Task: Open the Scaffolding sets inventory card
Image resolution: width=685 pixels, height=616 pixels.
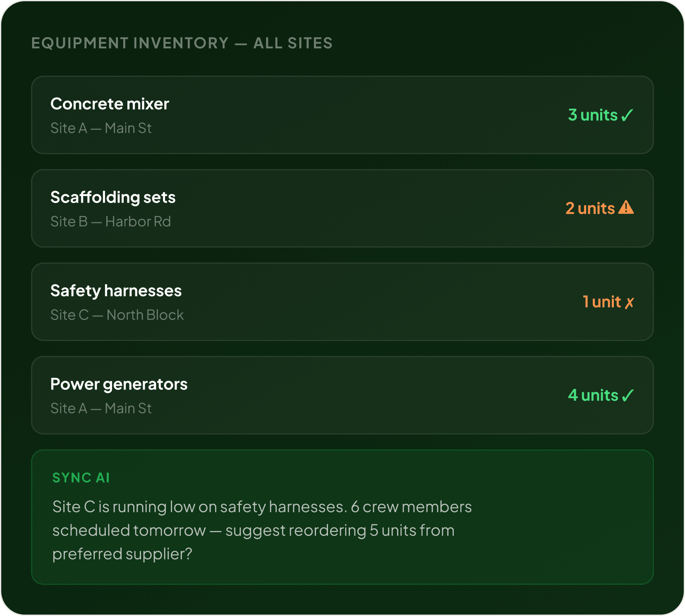Action: pyautogui.click(x=342, y=208)
